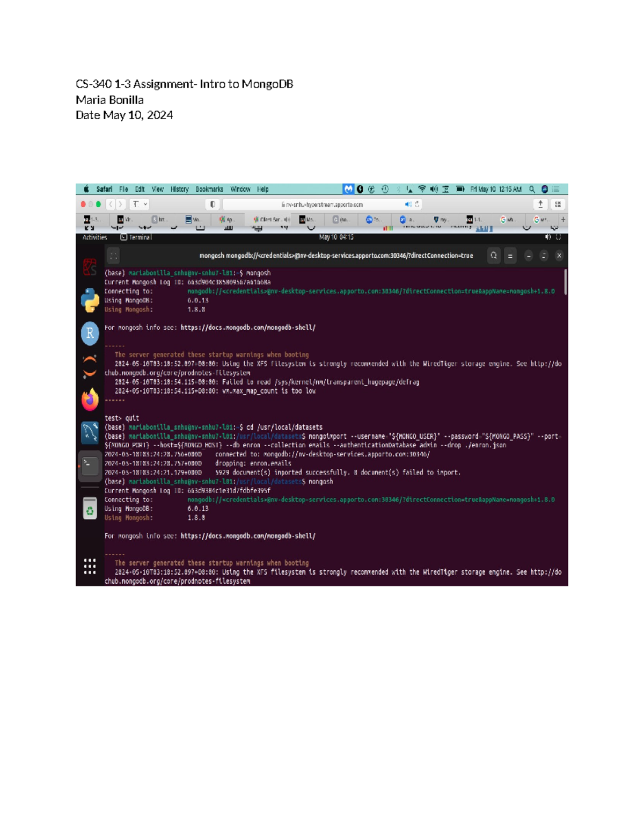Launch the PostgreSQL tool from the dock
The image size is (644, 834).
click(x=90, y=432)
